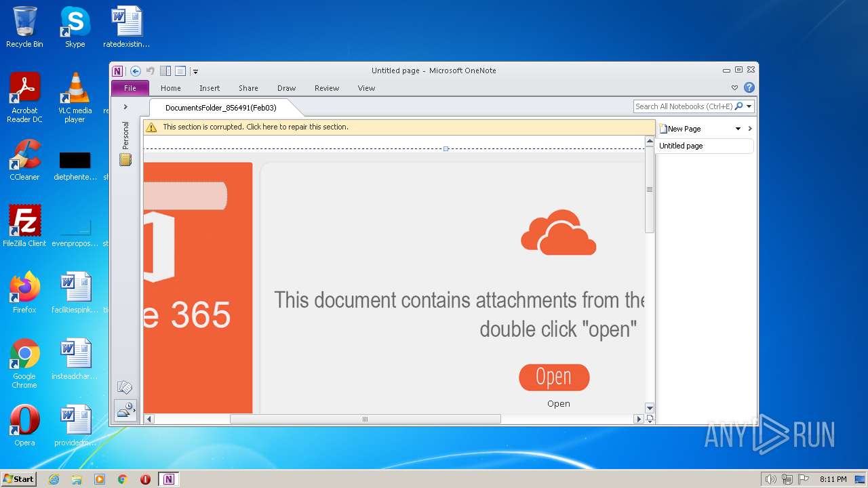Open dietphente black file on desktop
The image size is (868, 488).
[x=75, y=165]
